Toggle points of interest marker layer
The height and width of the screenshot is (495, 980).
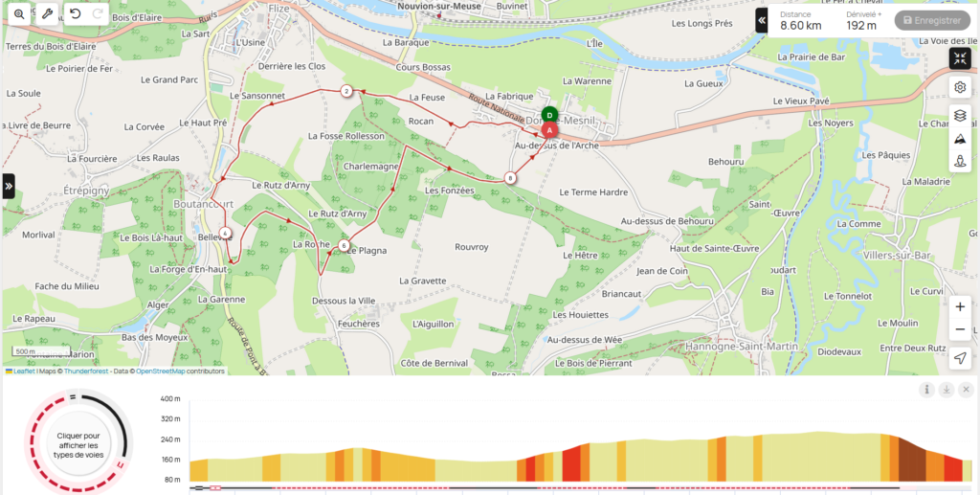[960, 161]
